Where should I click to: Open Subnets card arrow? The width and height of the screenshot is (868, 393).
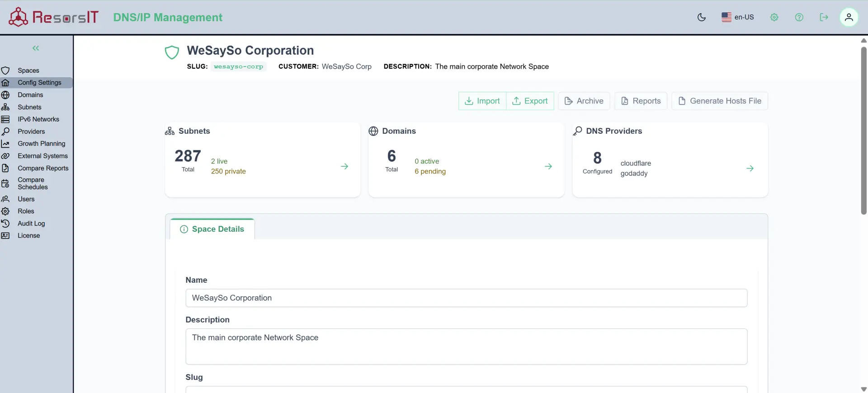(x=344, y=166)
